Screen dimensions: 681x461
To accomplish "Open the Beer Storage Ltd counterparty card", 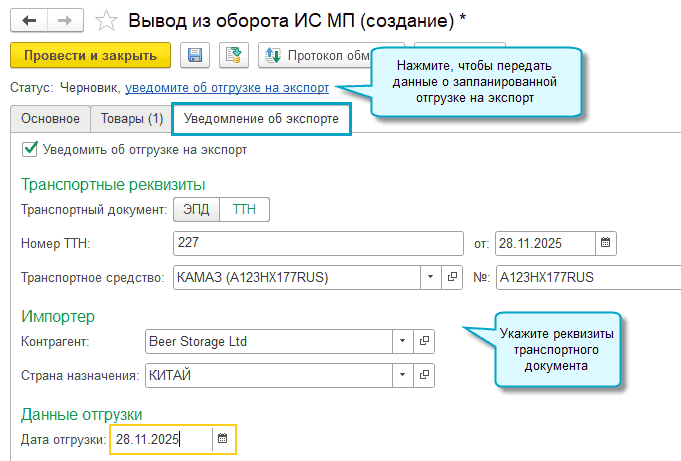I will pyautogui.click(x=425, y=342).
